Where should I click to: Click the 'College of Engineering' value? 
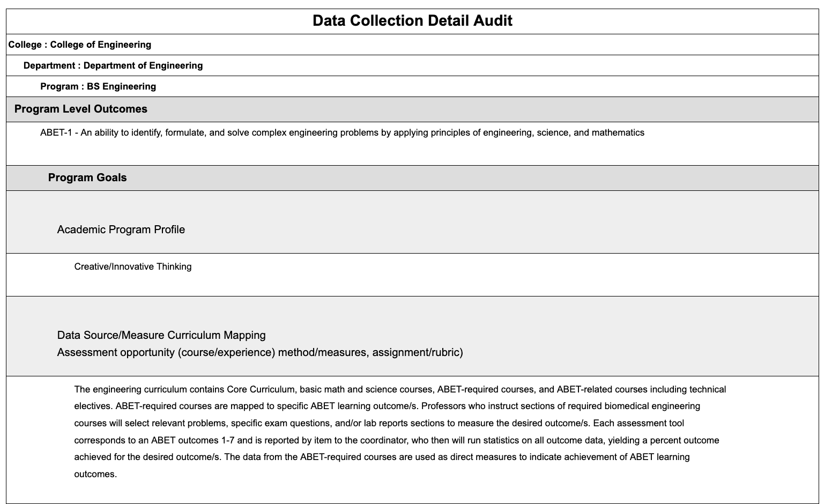101,45
